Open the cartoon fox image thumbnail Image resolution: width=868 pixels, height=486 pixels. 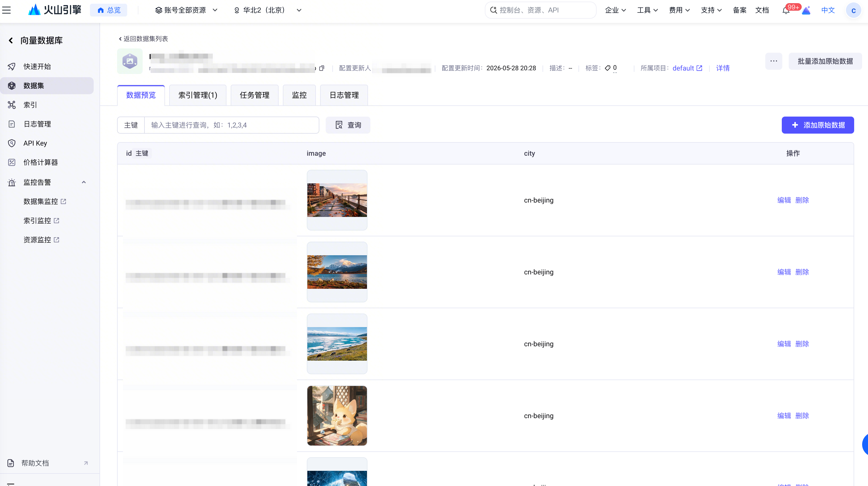337,415
